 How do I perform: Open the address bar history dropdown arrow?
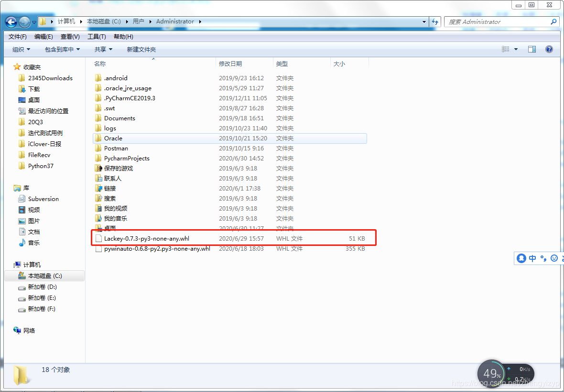coord(423,21)
